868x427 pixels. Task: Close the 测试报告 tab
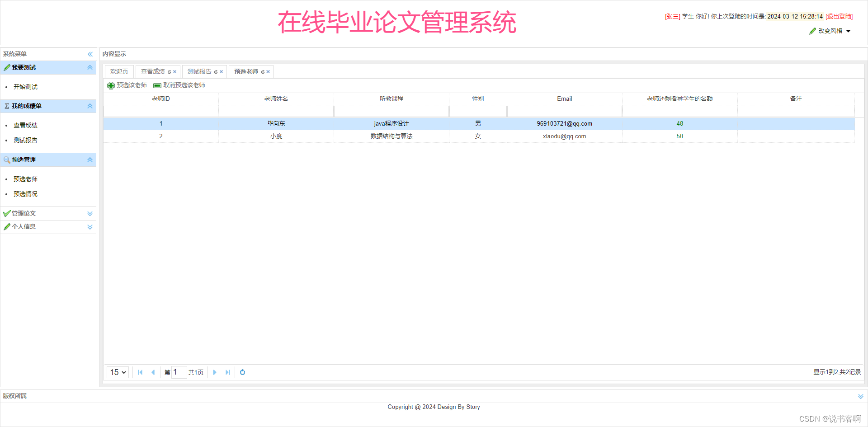[221, 72]
